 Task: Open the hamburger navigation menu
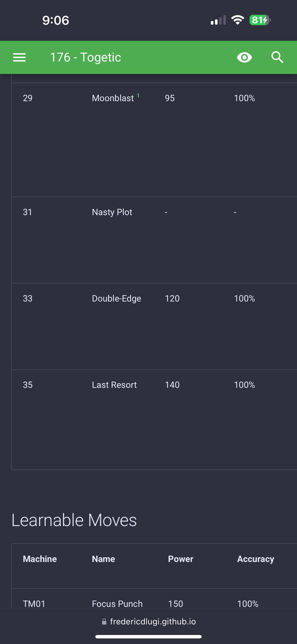pos(19,58)
